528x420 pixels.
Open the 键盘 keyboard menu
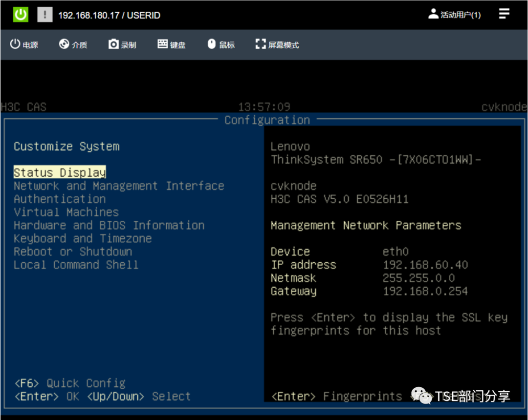172,44
